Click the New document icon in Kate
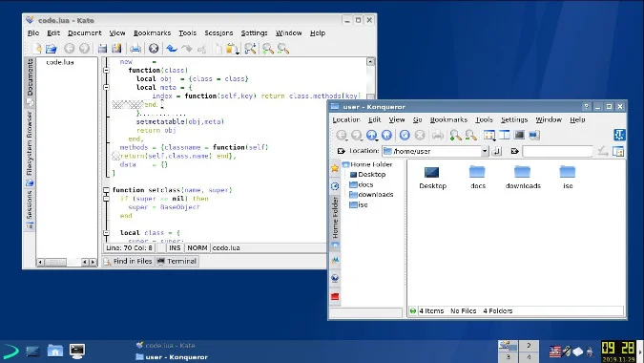644x363 pixels. (37, 49)
